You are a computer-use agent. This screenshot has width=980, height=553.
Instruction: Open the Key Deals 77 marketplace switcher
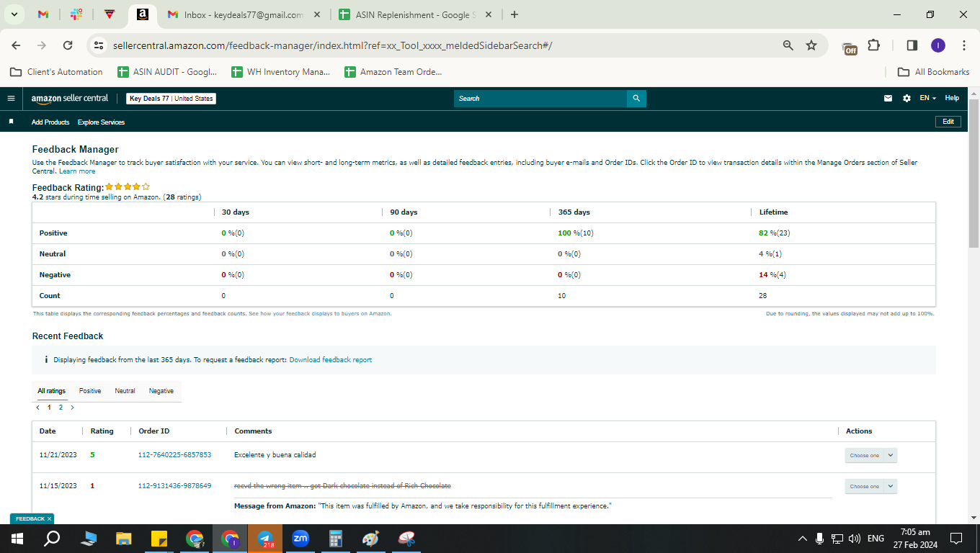click(171, 99)
